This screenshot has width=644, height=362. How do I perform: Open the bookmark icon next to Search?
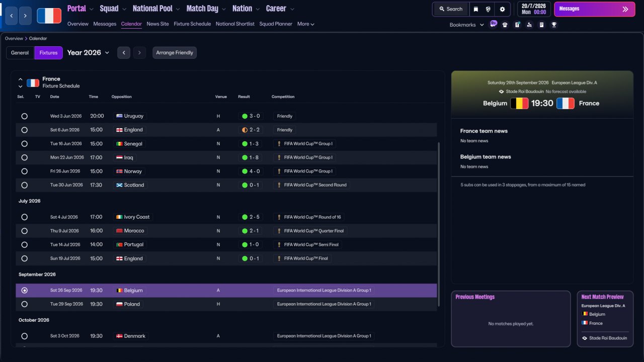coord(475,9)
